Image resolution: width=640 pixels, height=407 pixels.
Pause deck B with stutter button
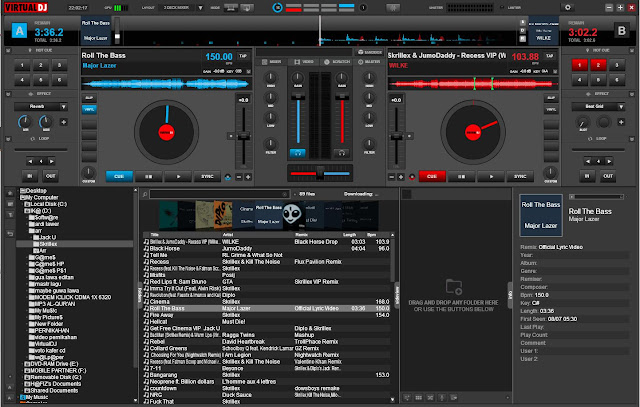point(461,176)
